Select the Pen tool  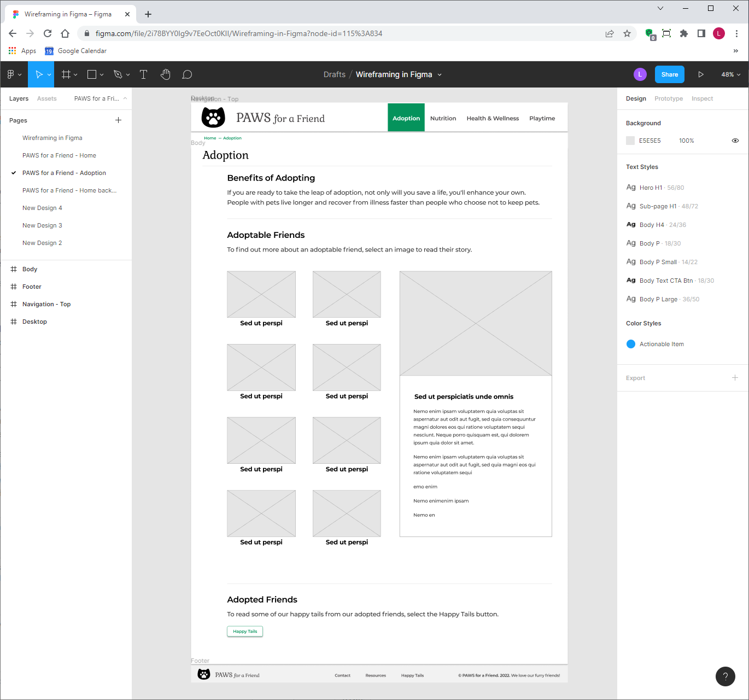click(x=118, y=74)
